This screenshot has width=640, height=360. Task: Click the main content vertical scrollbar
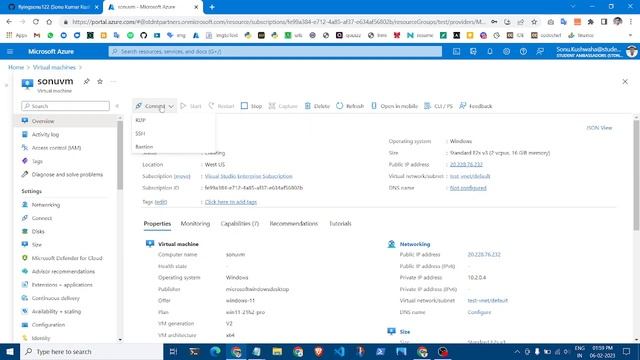(636, 176)
